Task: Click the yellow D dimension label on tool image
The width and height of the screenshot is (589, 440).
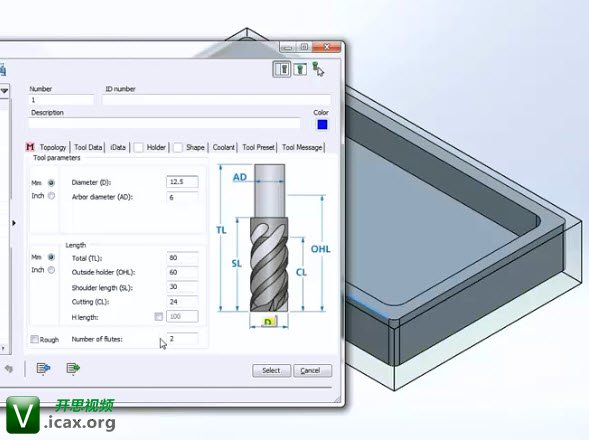Action: 269,322
